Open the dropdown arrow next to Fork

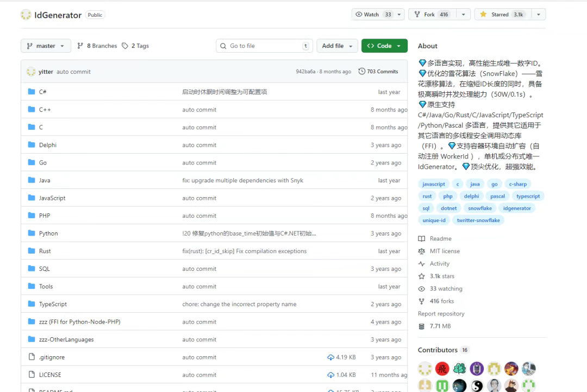tap(463, 14)
